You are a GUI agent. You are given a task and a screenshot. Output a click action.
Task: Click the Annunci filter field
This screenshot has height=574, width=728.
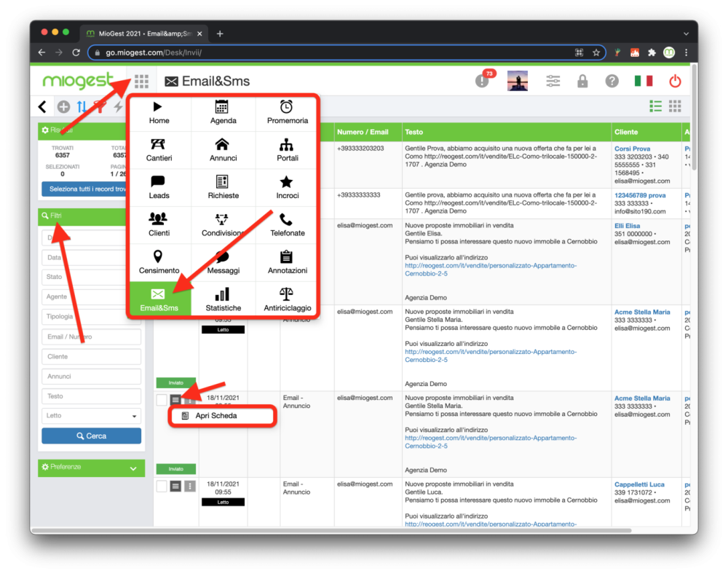[x=92, y=376]
